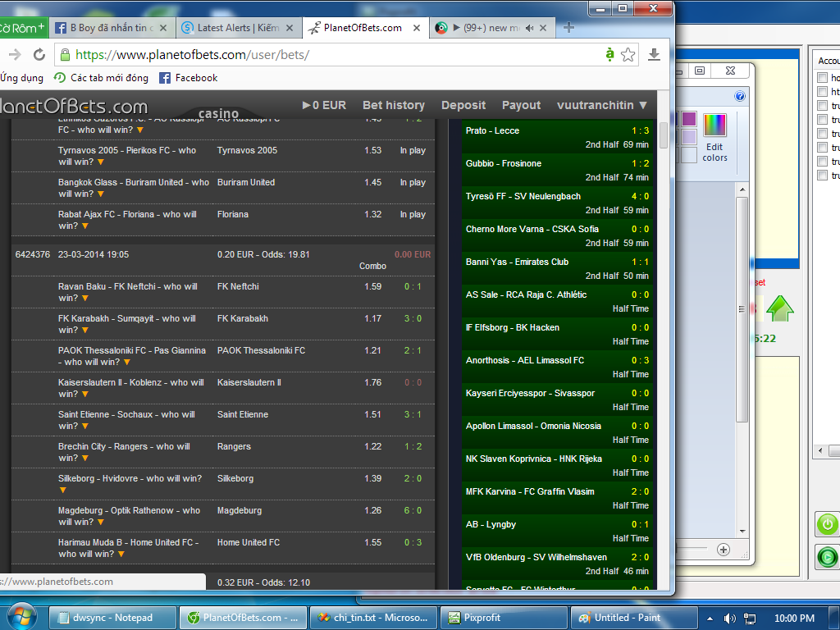Select live match Banni Yas - Emirates Club

tap(557, 268)
